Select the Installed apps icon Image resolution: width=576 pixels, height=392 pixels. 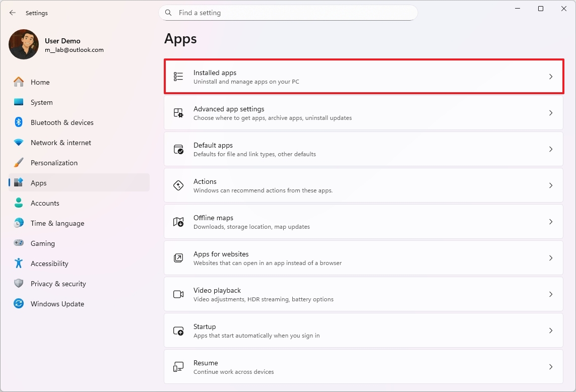(178, 77)
